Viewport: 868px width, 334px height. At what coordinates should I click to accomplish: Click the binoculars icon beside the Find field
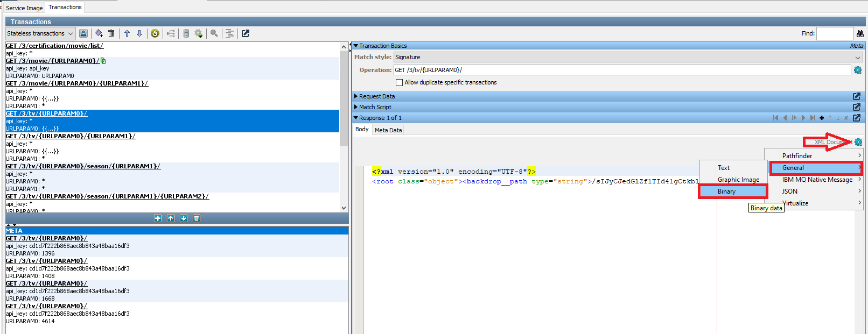tap(860, 33)
